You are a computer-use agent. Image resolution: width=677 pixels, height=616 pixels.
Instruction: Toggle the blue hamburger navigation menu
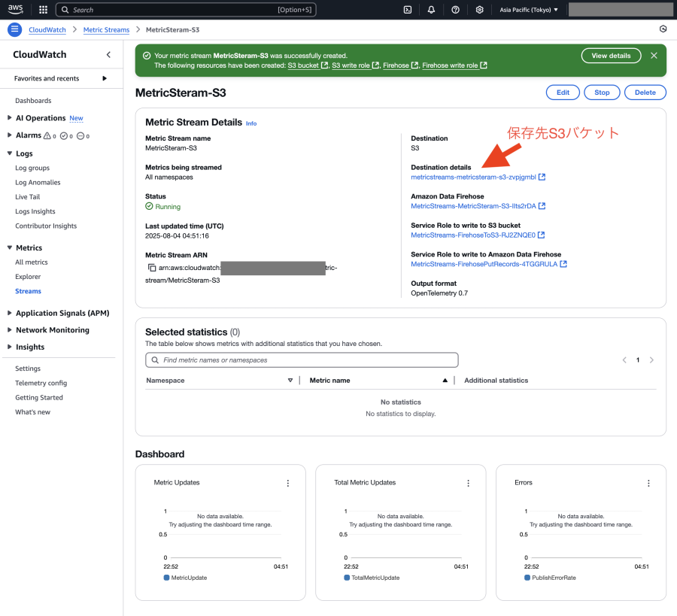(x=15, y=29)
